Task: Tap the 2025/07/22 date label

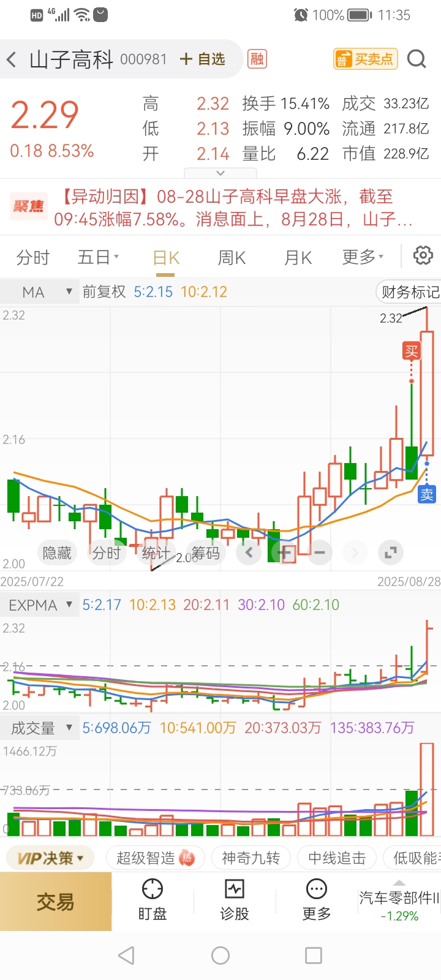Action: pyautogui.click(x=32, y=581)
